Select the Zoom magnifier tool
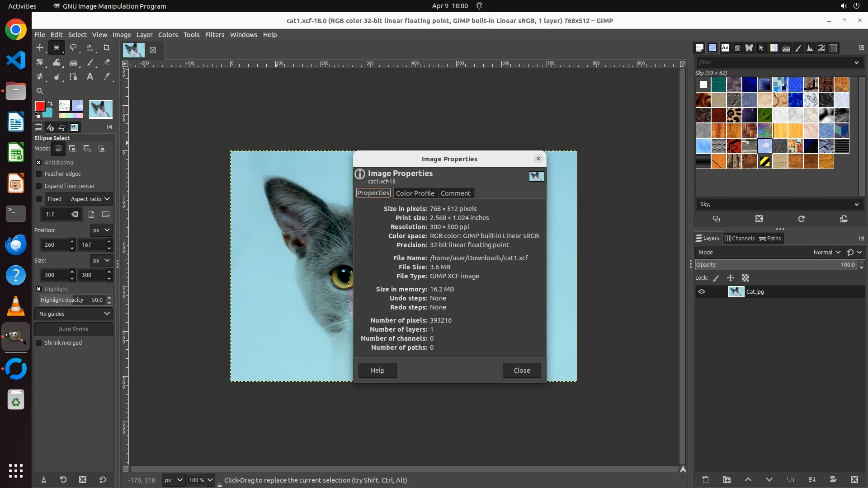868x488 pixels. click(40, 91)
